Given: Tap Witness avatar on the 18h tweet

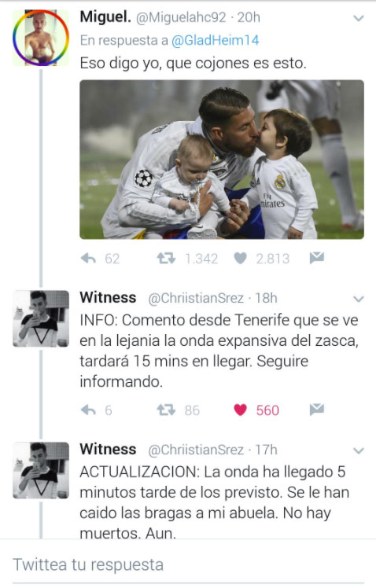Looking at the screenshot, I should (41, 318).
